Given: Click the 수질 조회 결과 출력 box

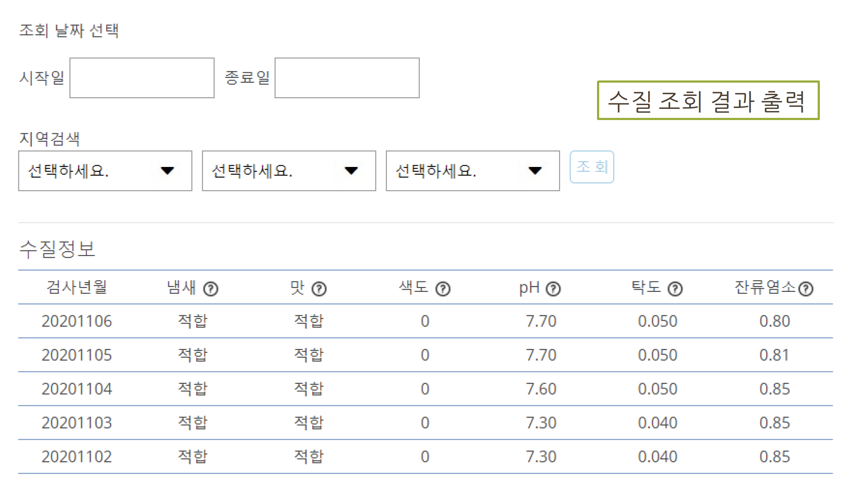Looking at the screenshot, I should tap(708, 100).
